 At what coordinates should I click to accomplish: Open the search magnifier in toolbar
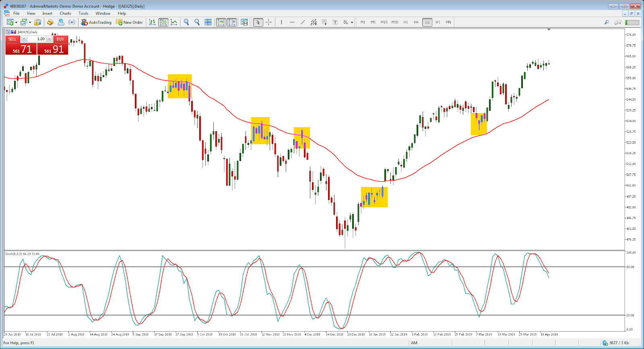607,22
